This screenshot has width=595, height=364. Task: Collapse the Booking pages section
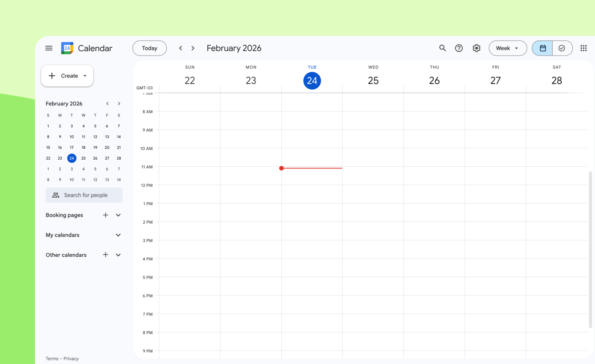pyautogui.click(x=118, y=215)
